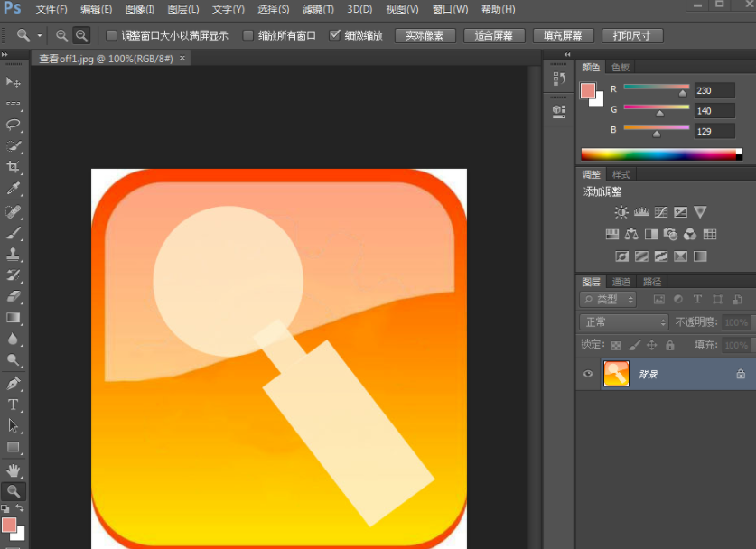Select the Crop tool
The height and width of the screenshot is (549, 756).
[x=14, y=167]
